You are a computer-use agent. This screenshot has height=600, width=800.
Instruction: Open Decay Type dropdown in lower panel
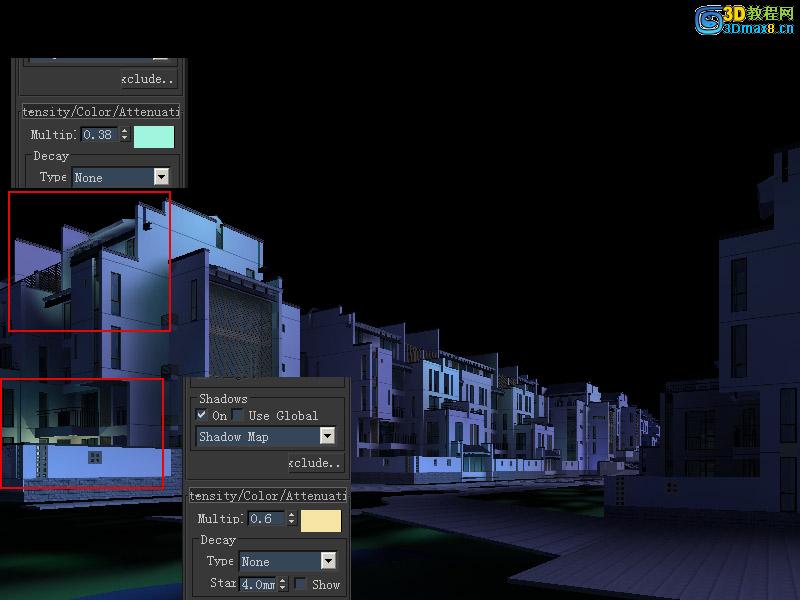[288, 561]
